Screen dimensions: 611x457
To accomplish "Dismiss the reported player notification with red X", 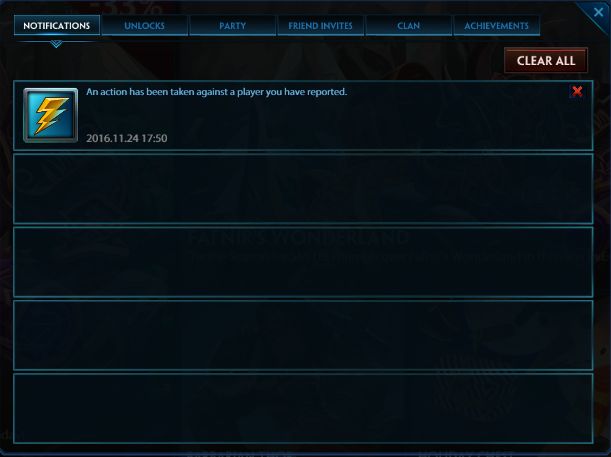I will (577, 91).
